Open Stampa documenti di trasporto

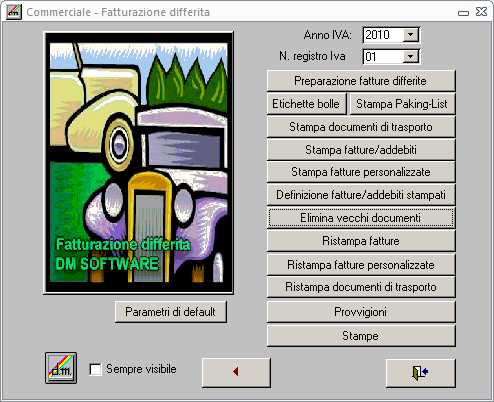pos(361,127)
